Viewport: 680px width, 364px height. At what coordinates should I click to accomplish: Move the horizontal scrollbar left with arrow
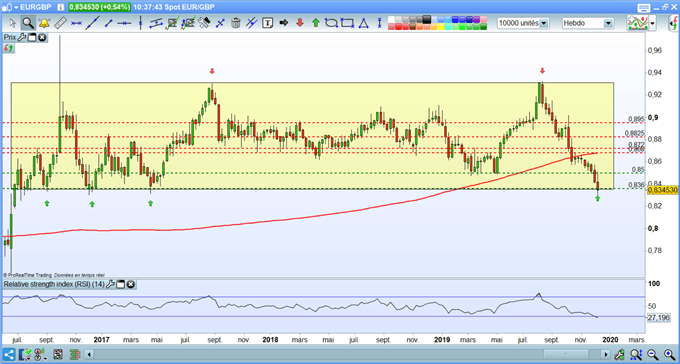tap(89, 355)
